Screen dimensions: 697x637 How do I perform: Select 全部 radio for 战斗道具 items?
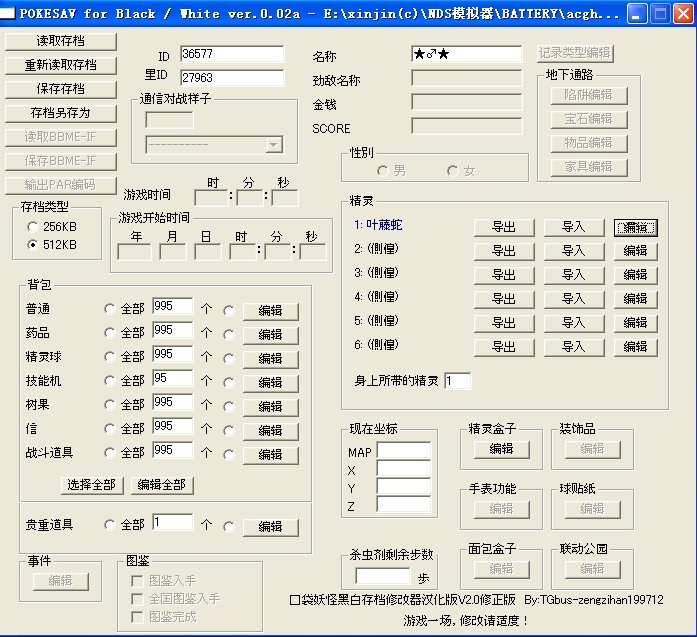tap(109, 453)
